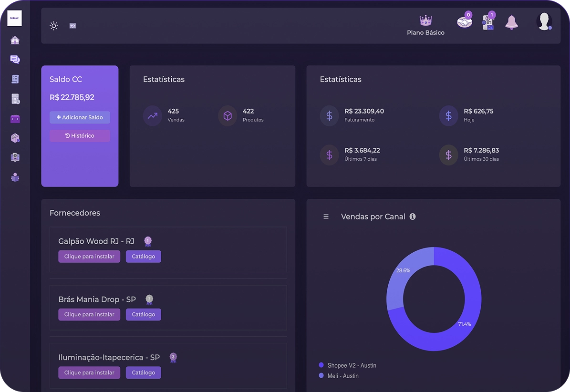This screenshot has height=392, width=570.
Task: Select the orders document icon in sidebar
Action: (15, 79)
